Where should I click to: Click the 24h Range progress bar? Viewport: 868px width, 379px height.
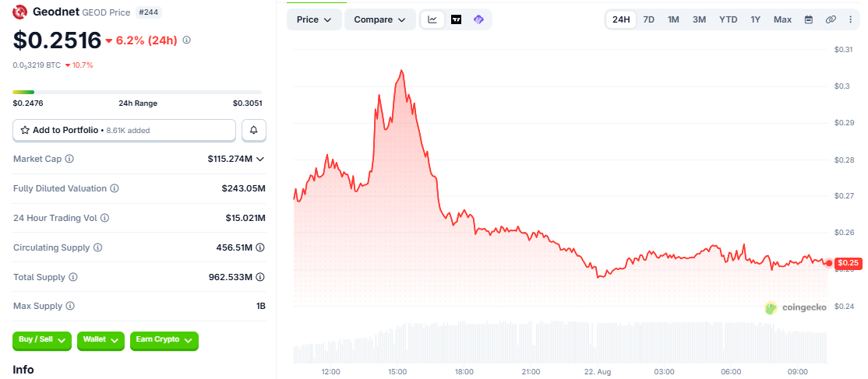pyautogui.click(x=137, y=92)
